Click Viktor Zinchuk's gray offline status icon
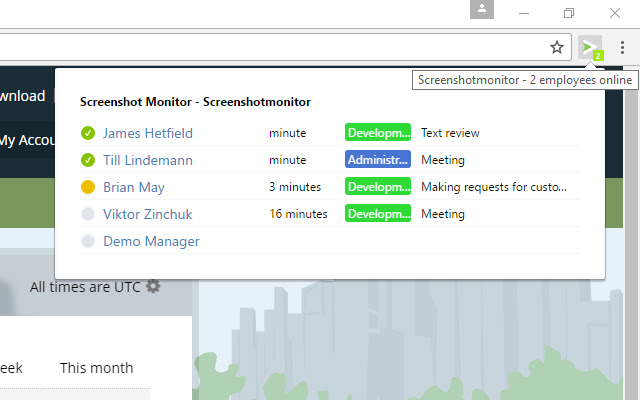 pyautogui.click(x=88, y=214)
